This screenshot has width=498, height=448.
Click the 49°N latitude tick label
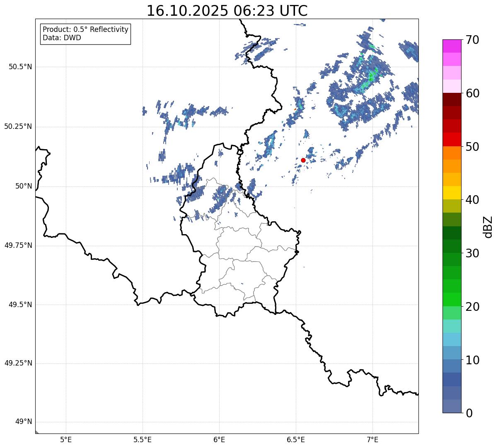coord(24,422)
